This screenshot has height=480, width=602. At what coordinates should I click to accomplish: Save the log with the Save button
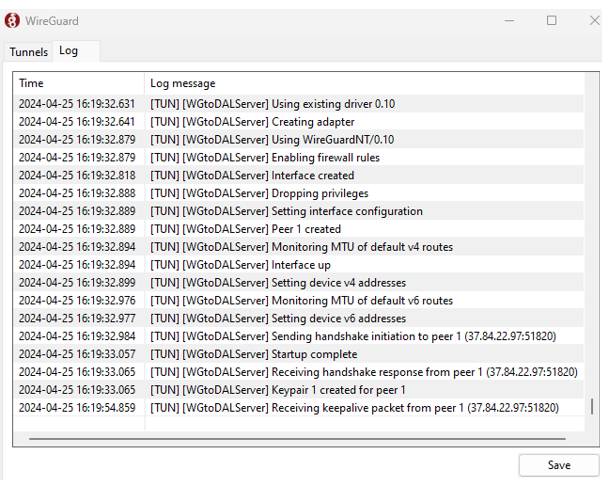pyautogui.click(x=559, y=465)
